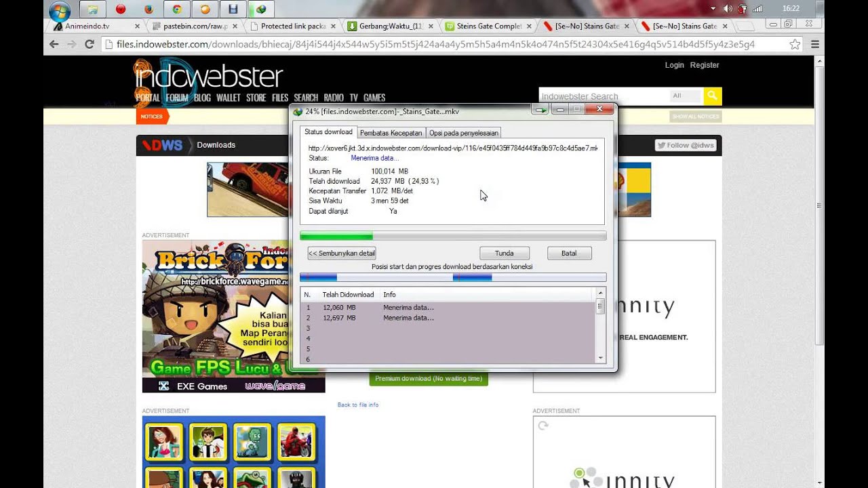Viewport: 868px width, 488px height.
Task: Open the WALLET navigation item
Action: (229, 98)
